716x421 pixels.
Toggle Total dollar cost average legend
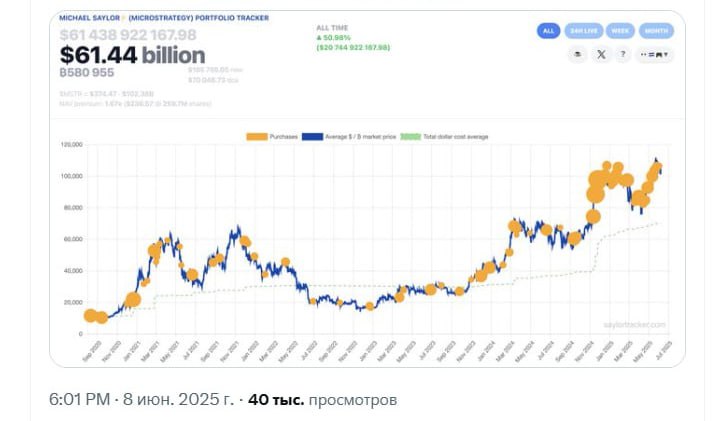point(444,137)
